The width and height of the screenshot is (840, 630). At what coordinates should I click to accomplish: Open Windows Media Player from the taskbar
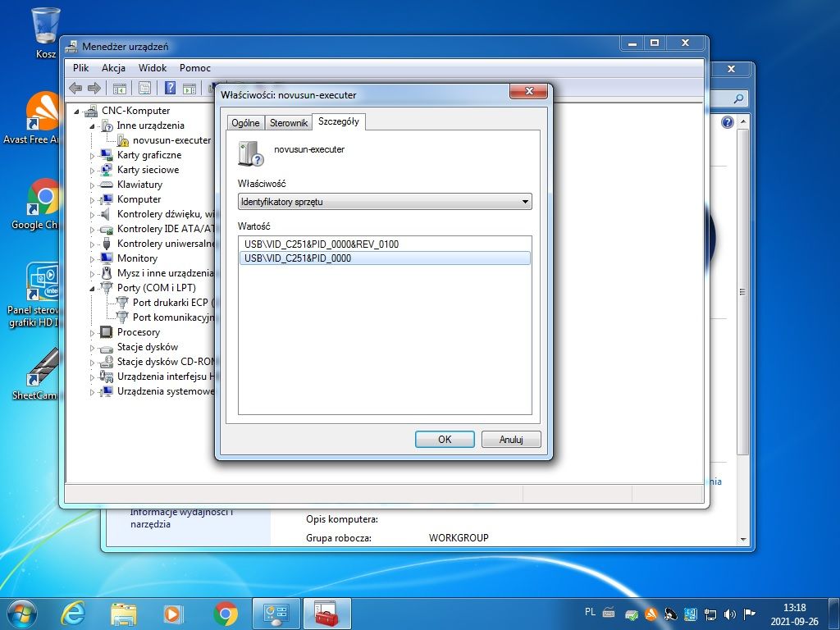[173, 614]
